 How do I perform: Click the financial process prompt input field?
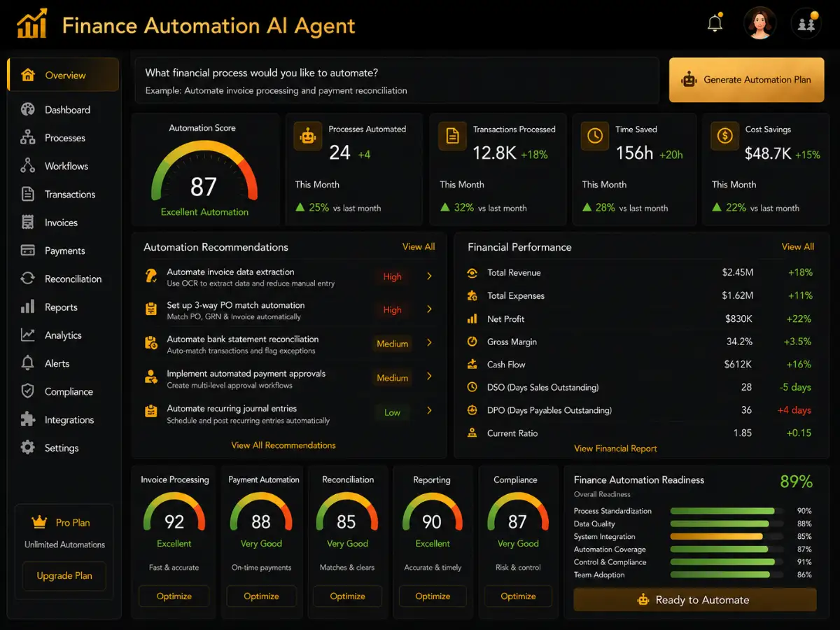pyautogui.click(x=397, y=80)
